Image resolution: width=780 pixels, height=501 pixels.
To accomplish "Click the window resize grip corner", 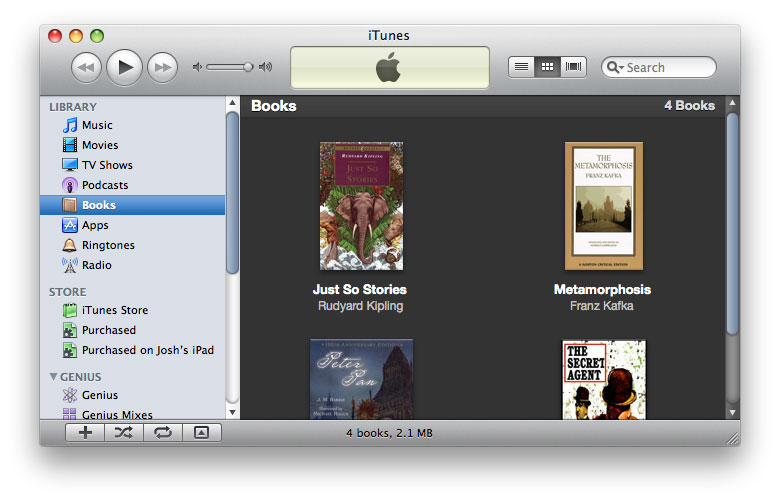I will [733, 438].
